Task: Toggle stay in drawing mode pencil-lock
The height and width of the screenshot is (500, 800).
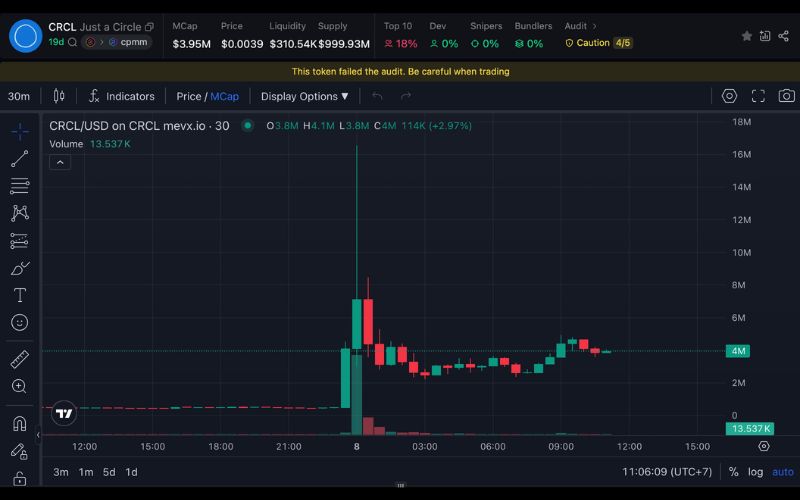Action: [x=19, y=451]
